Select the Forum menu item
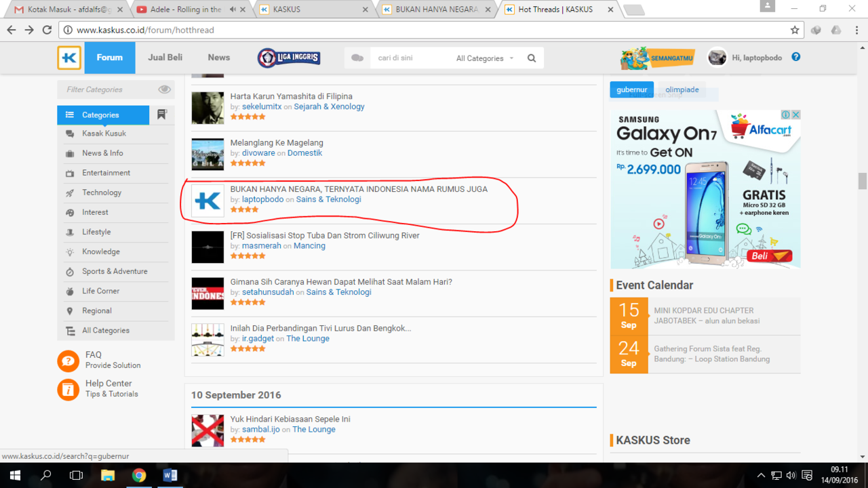This screenshot has height=488, width=868. (x=109, y=58)
